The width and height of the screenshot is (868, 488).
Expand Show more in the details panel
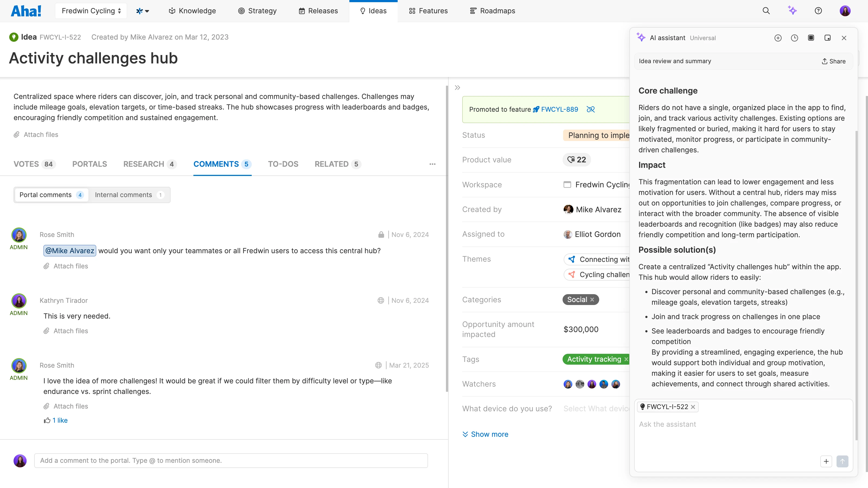coord(485,434)
